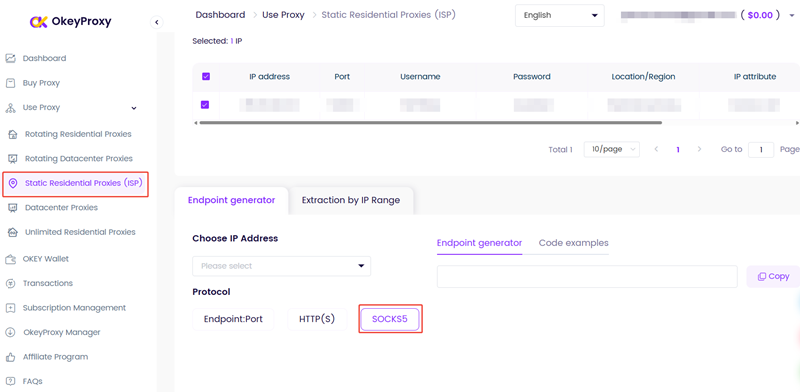Image resolution: width=800 pixels, height=392 pixels.
Task: Click the IP attribute column header
Action: [755, 77]
